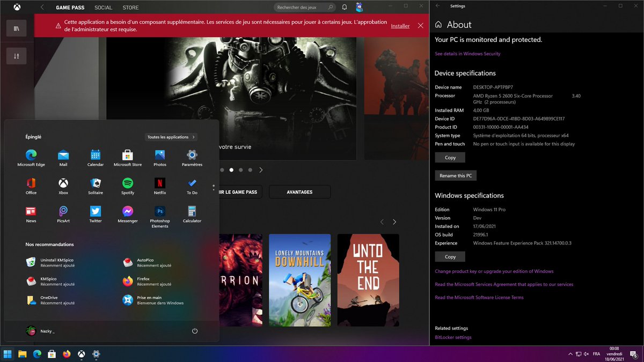Go to next hero carousel slide
644x362 pixels.
tap(261, 170)
